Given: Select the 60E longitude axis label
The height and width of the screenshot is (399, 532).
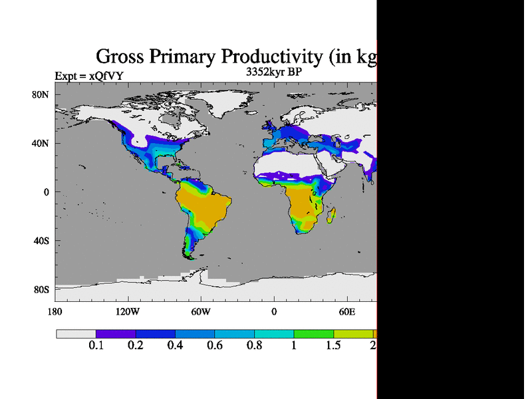Looking at the screenshot, I should click(346, 311).
